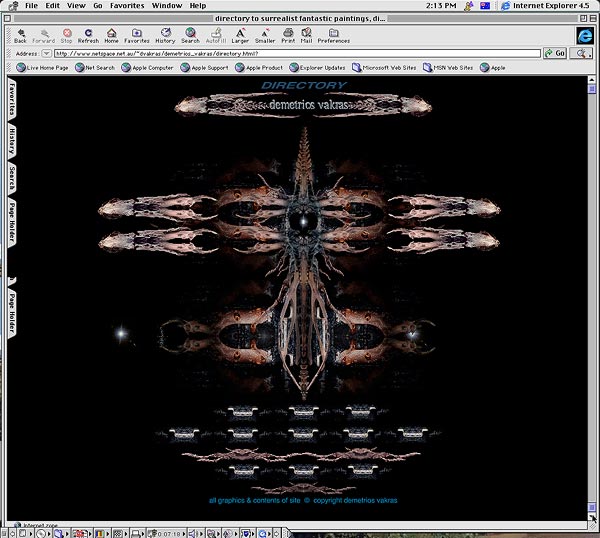The height and width of the screenshot is (538, 600).
Task: Decrease text size with the Smaller button
Action: point(265,36)
